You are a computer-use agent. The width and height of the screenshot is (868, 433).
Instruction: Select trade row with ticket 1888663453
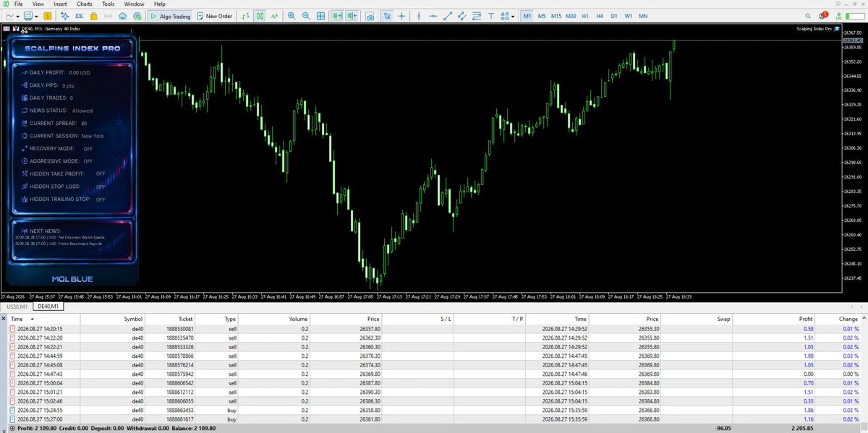(x=434, y=410)
